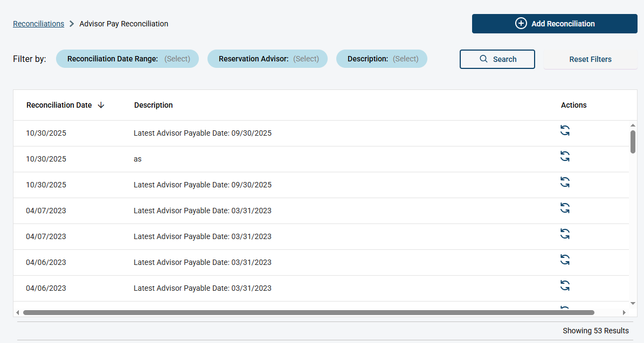Click the table scroll-up arrow

[x=633, y=125]
